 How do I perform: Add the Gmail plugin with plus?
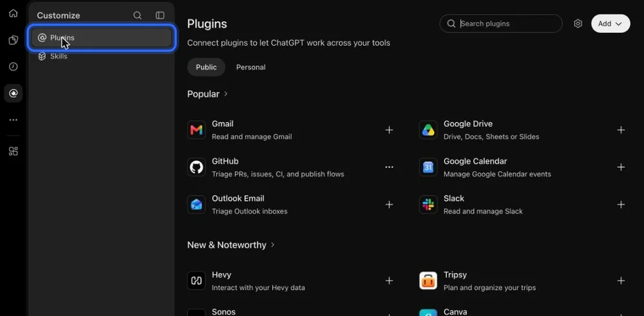coord(390,130)
